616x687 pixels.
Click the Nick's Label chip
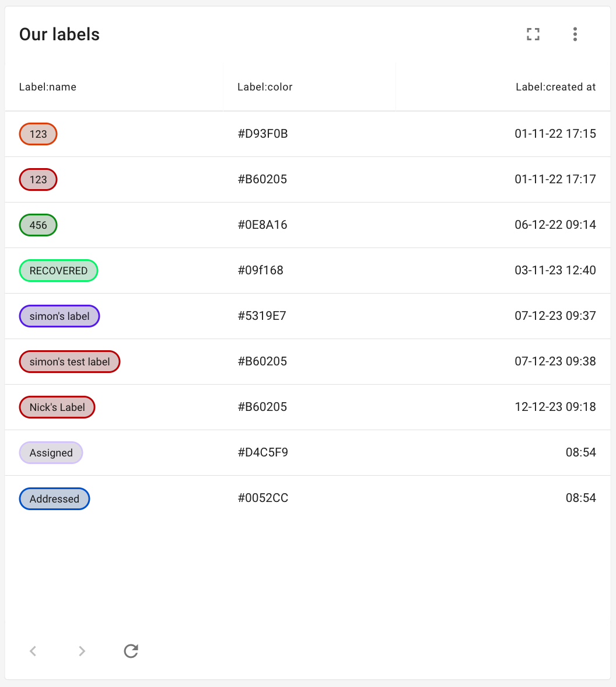point(57,407)
